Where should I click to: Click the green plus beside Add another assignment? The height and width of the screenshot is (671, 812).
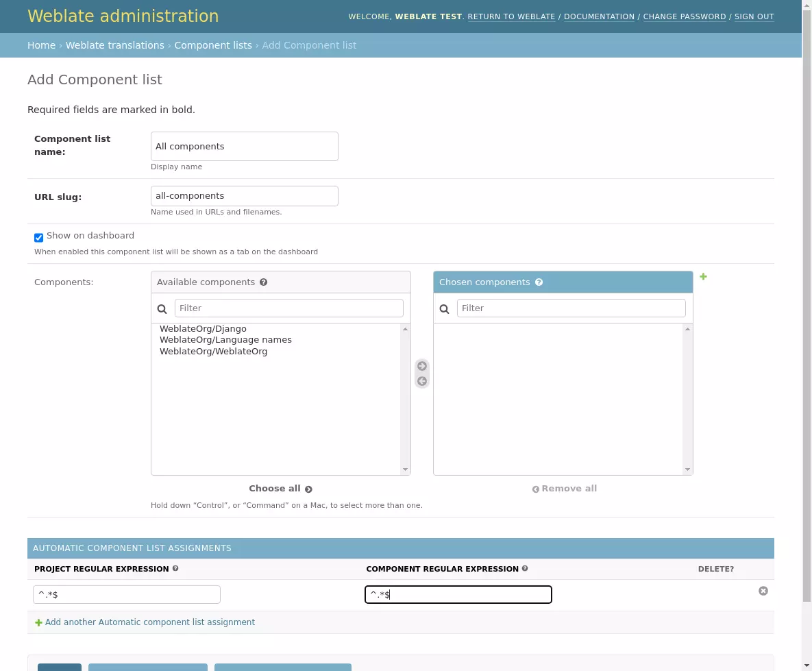(38, 622)
